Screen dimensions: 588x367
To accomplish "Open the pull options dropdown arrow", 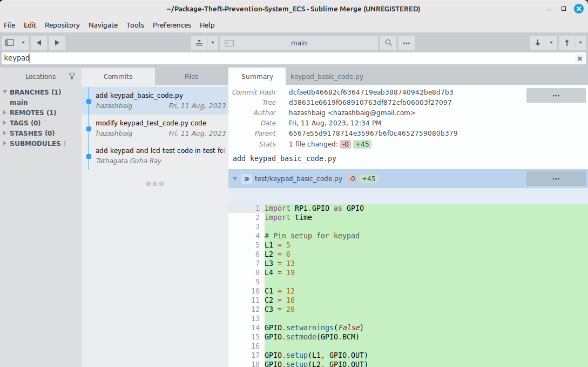I will click(551, 43).
